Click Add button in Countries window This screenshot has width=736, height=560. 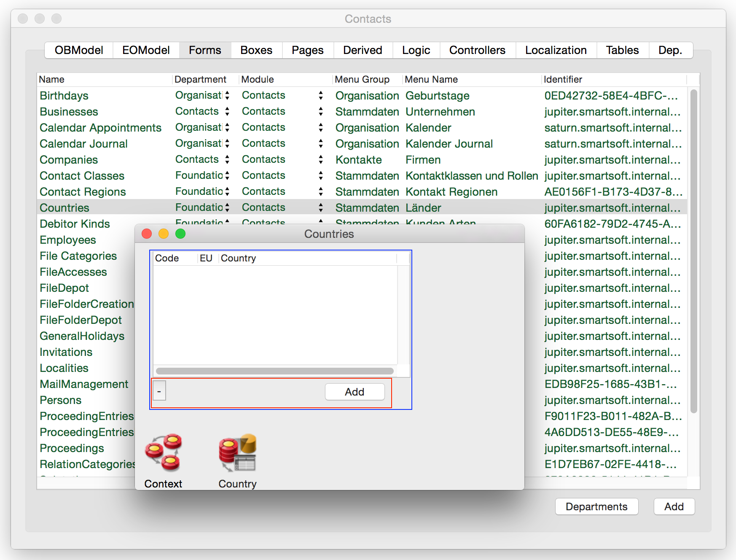(x=355, y=392)
